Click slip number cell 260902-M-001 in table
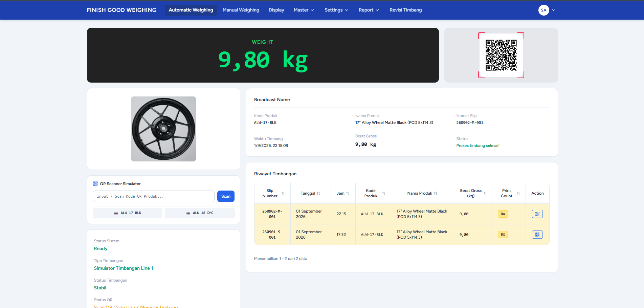644x308 pixels. 272,214
